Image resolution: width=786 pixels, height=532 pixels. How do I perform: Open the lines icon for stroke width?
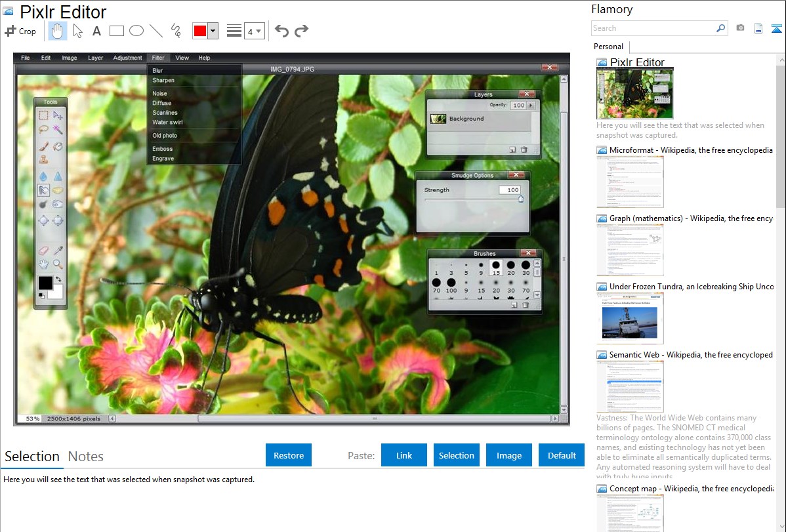point(234,31)
